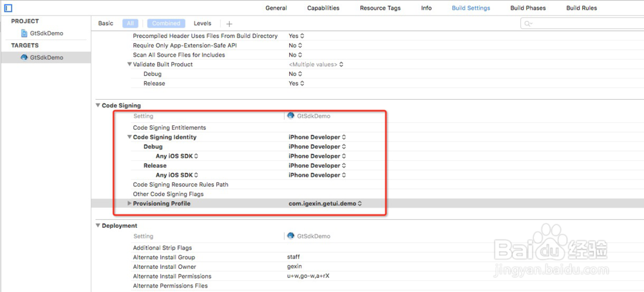Open the Provisioning Profile value dropdown
The image size is (644, 292).
(325, 204)
